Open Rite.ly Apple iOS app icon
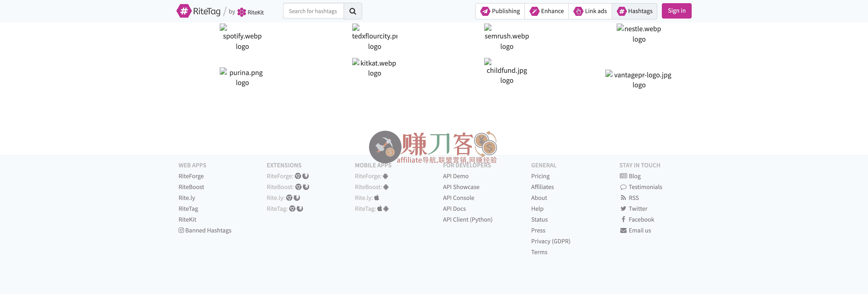The width and height of the screenshot is (868, 294). click(x=377, y=198)
